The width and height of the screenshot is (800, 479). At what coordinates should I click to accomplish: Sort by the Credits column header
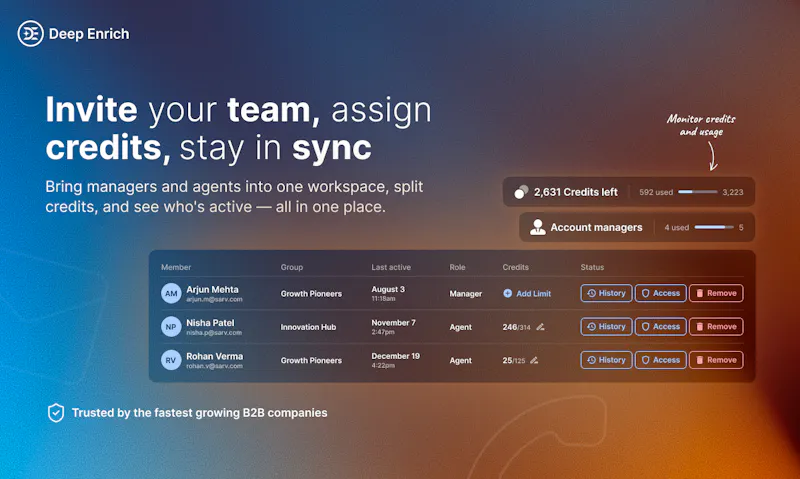(515, 267)
